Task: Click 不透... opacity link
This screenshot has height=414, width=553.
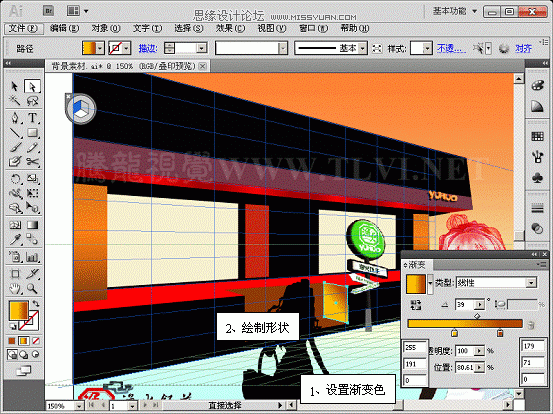Action: 451,48
